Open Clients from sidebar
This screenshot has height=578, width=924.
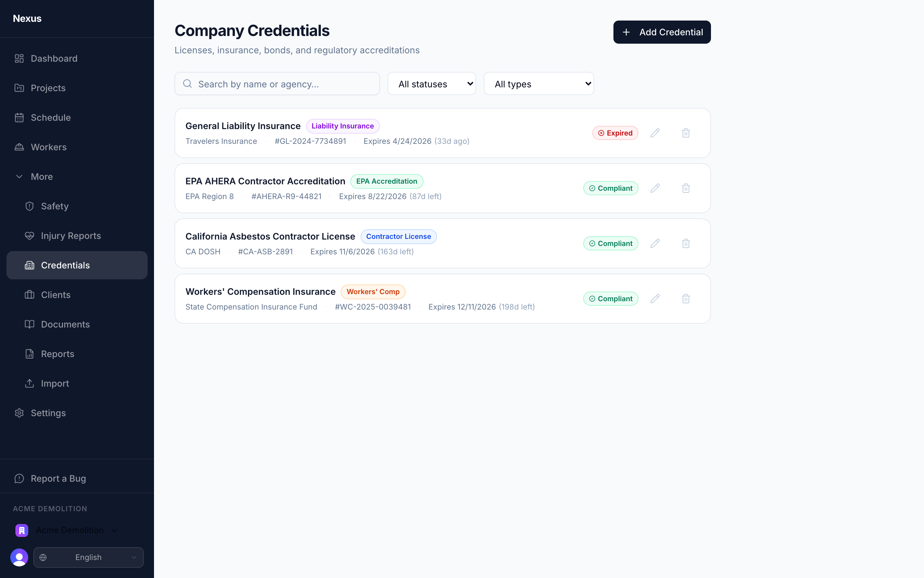tap(77, 295)
